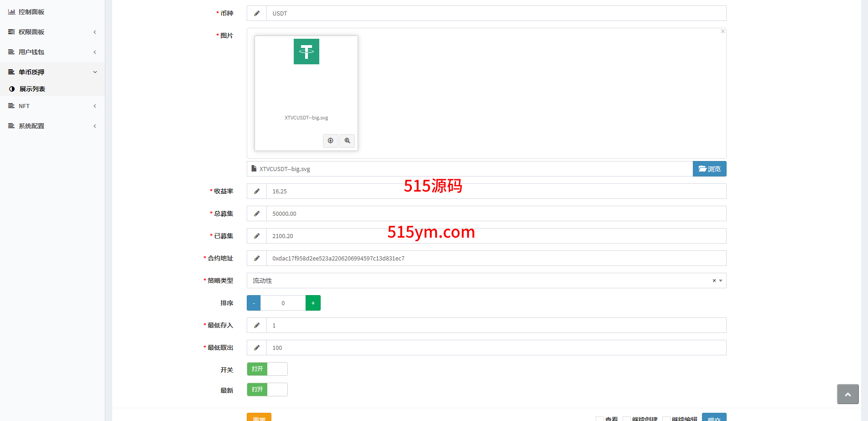Click the pencil icon beside 合约地址
The width and height of the screenshot is (868, 421).
pyautogui.click(x=257, y=258)
